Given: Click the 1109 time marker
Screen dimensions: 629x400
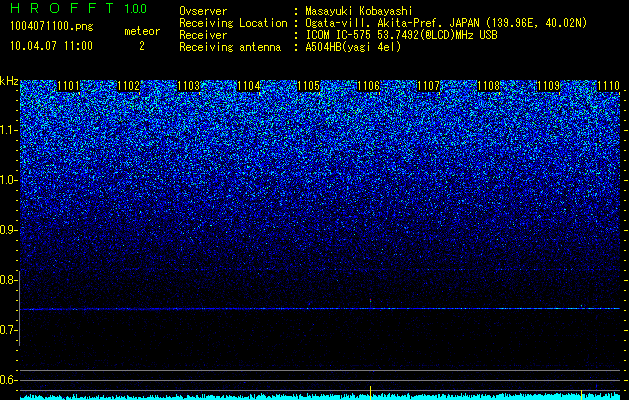Looking at the screenshot, I should (x=548, y=86).
